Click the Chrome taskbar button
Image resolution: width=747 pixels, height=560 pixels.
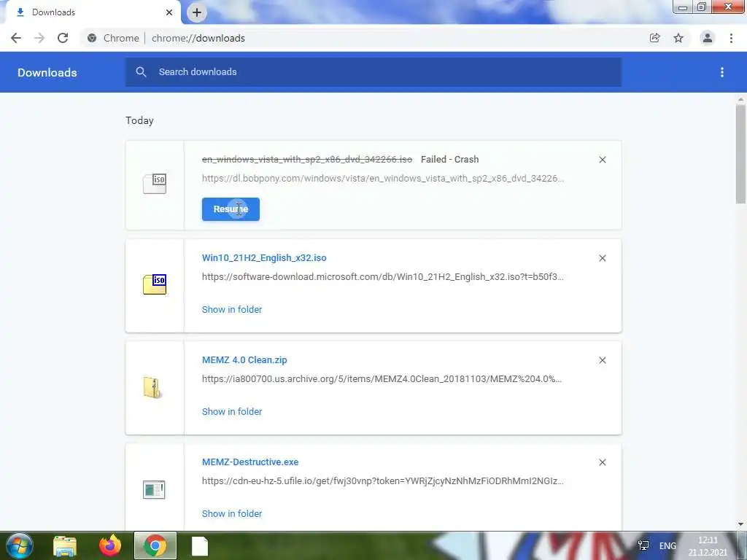(x=155, y=545)
